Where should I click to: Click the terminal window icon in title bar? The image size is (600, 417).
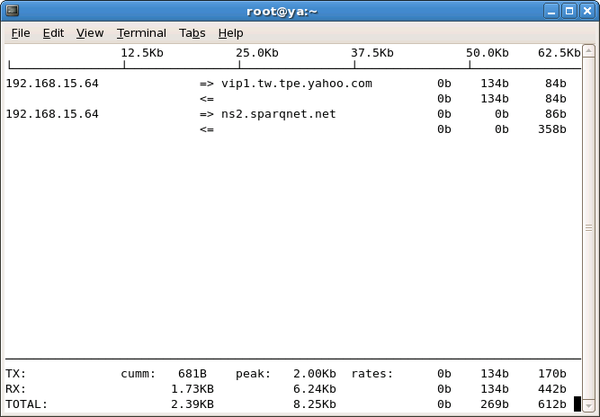[x=12, y=11]
